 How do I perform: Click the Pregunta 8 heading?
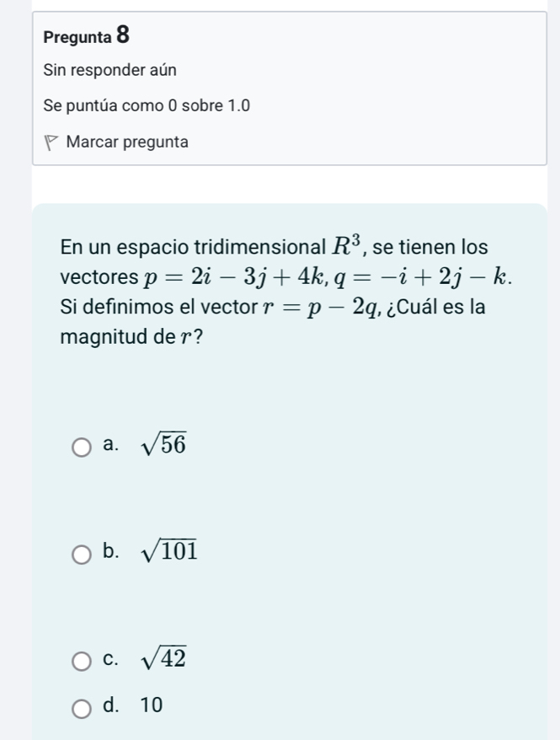[x=86, y=37]
